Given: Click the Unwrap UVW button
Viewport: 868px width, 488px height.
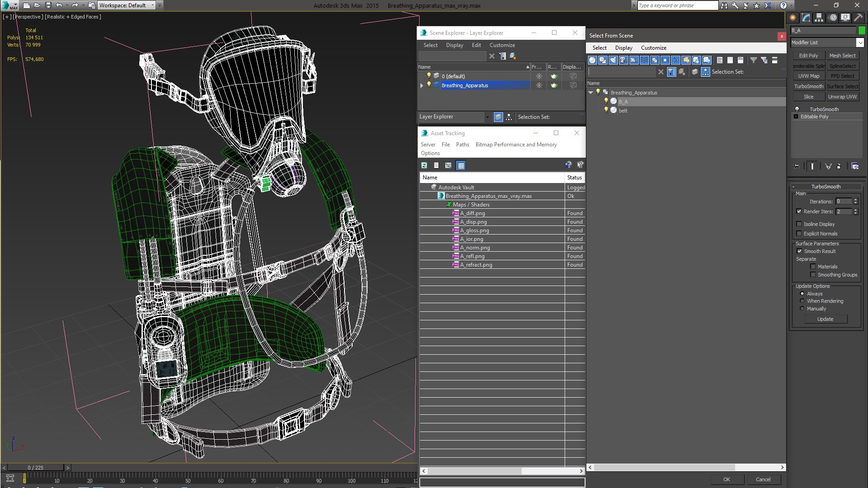Looking at the screenshot, I should click(x=842, y=97).
